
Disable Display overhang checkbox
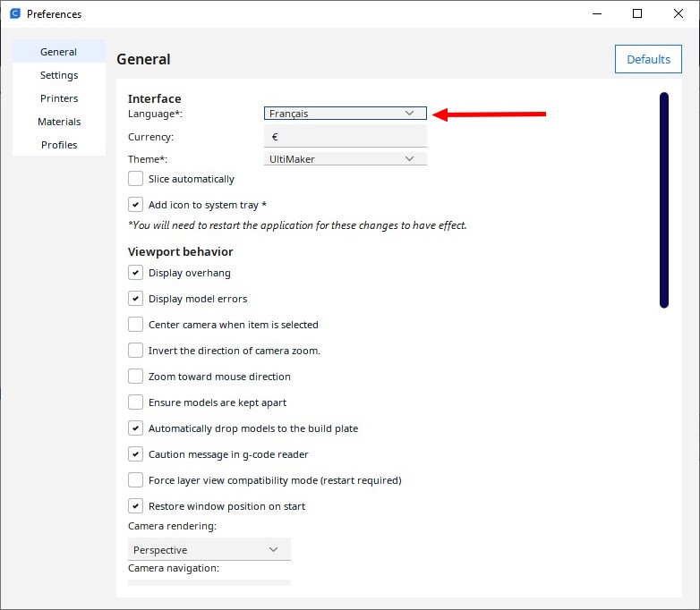tap(136, 273)
